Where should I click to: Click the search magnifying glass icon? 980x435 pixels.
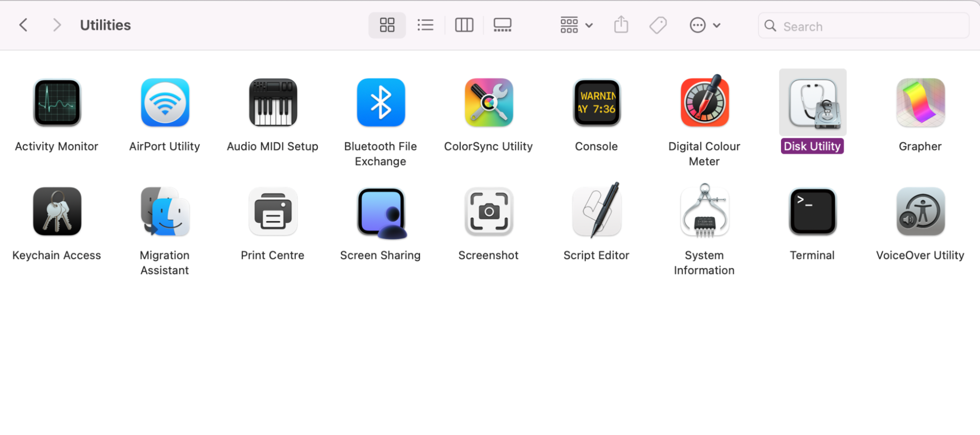(770, 26)
